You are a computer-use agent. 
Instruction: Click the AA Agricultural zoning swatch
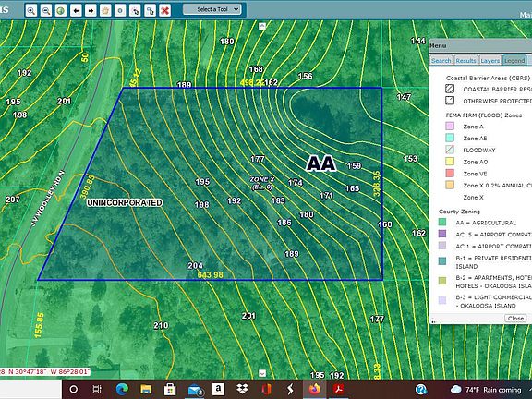point(442,222)
